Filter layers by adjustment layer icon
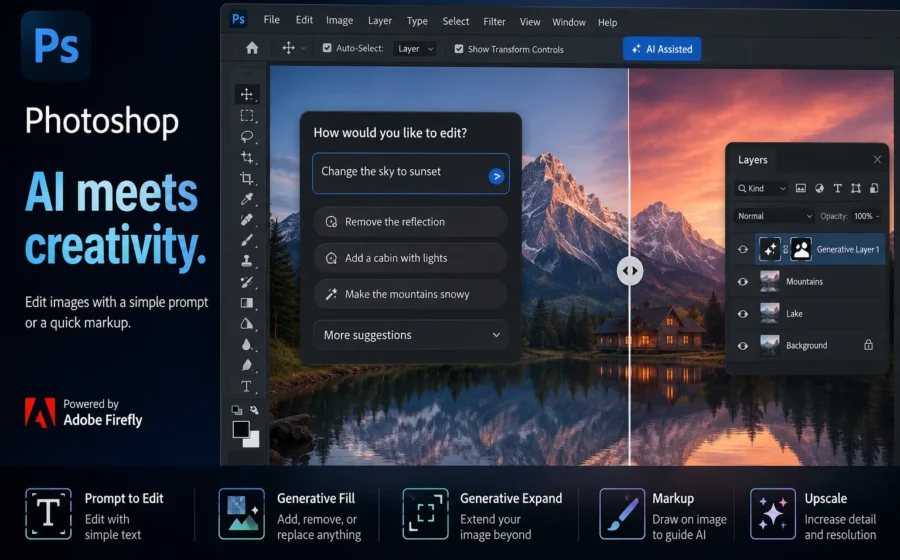 (819, 188)
